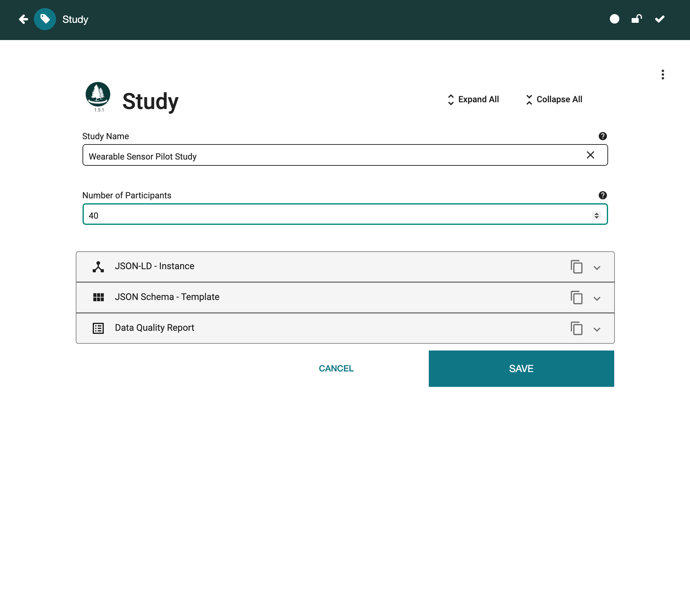This screenshot has width=690, height=616.
Task: Click the CEDAR tree logo
Action: click(x=98, y=95)
